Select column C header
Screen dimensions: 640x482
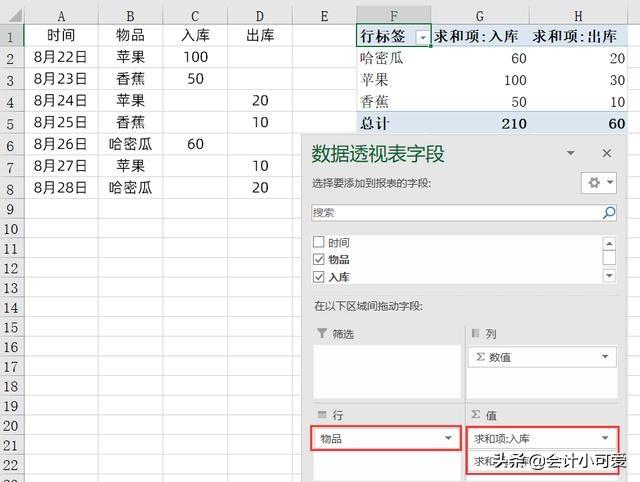(x=195, y=16)
